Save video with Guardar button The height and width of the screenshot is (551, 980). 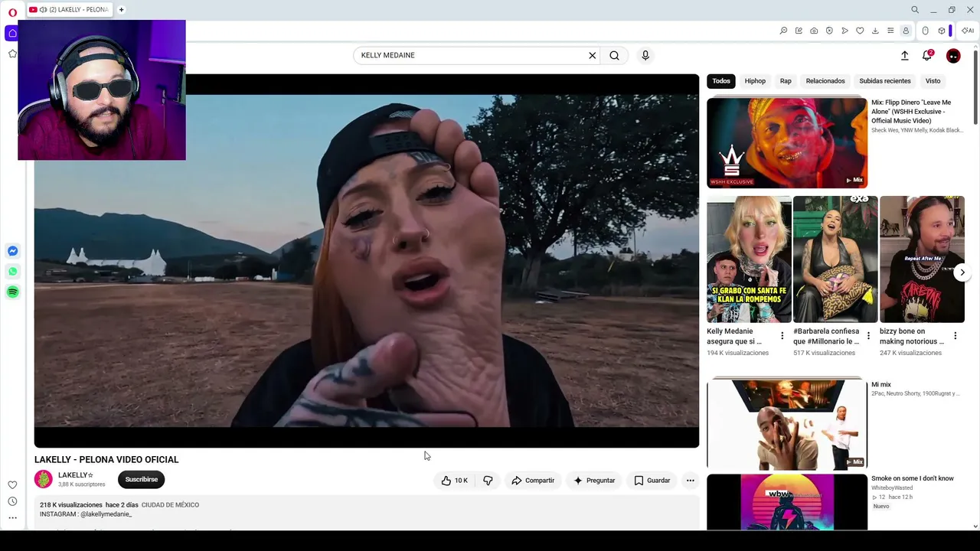pyautogui.click(x=652, y=481)
